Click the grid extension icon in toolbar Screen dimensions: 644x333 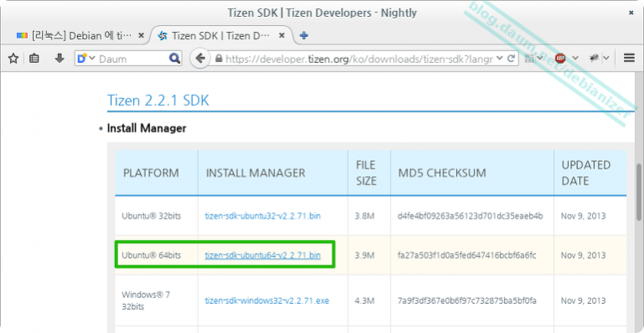click(530, 59)
